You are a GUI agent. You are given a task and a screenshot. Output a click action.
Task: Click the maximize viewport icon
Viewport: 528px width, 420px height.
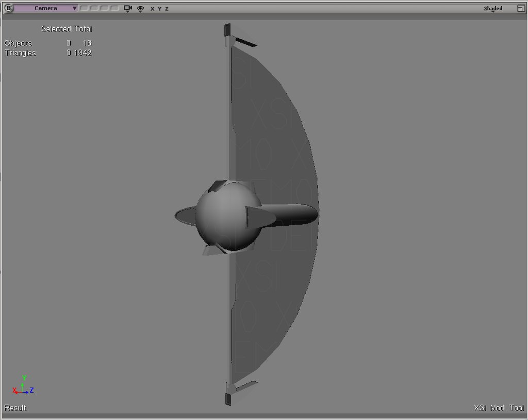pyautogui.click(x=521, y=8)
